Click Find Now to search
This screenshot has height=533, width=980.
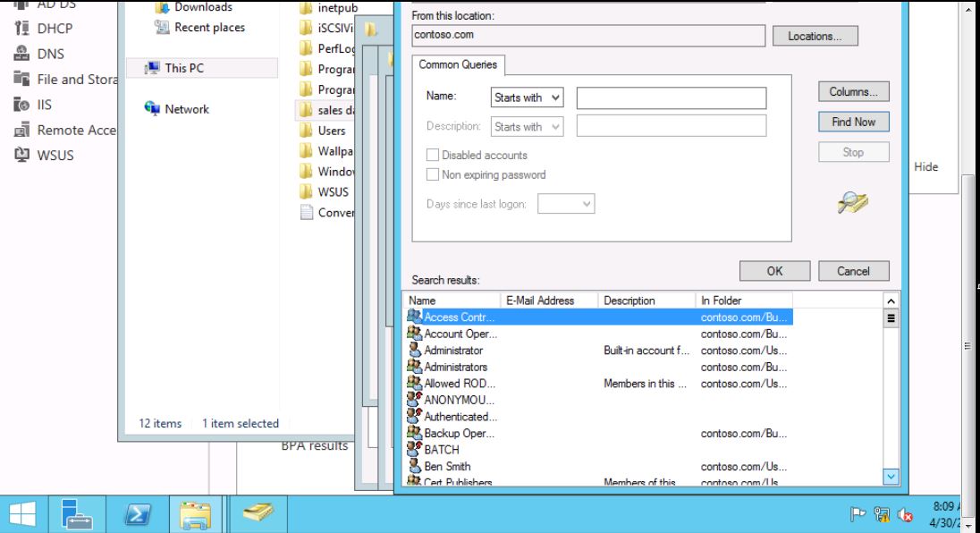point(854,122)
